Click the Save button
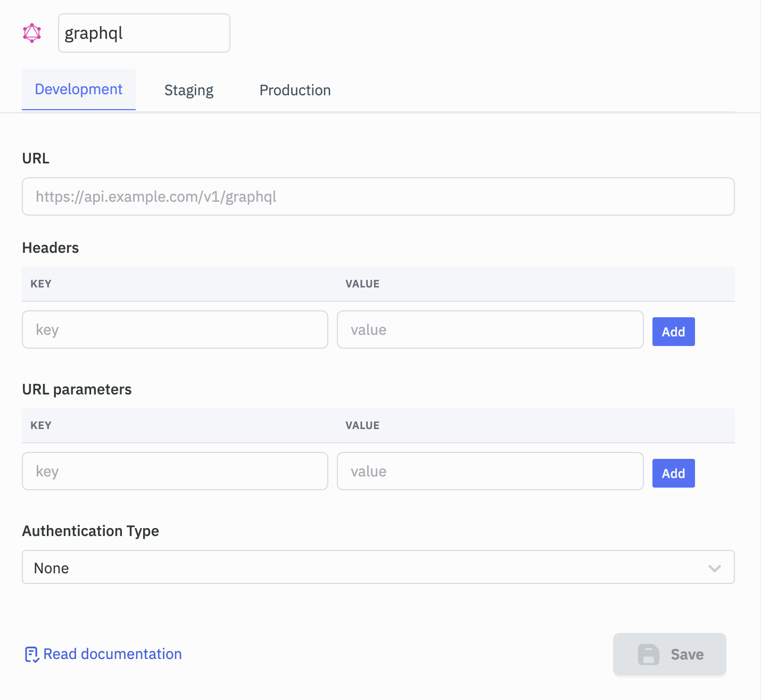Screen dimensions: 761x700 tap(669, 654)
